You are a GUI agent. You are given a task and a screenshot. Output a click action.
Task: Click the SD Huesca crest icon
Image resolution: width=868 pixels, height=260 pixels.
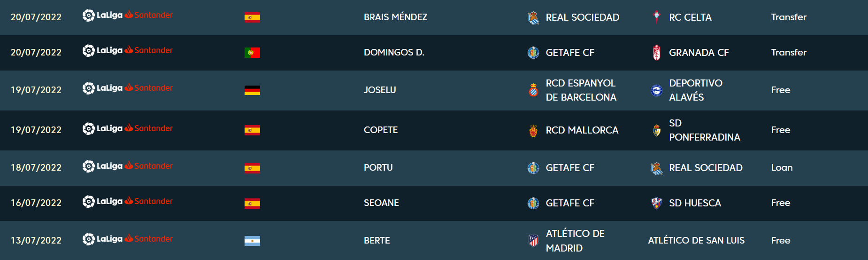tap(657, 203)
